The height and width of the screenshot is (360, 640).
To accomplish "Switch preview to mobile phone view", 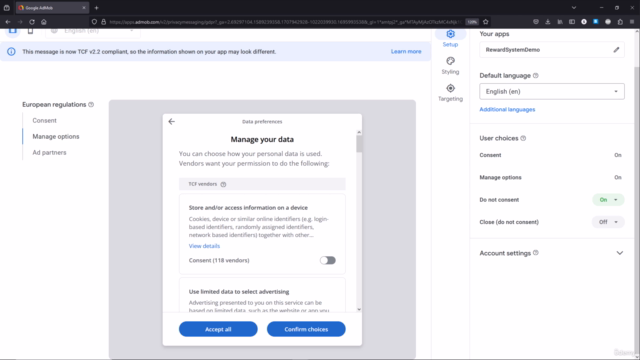I will click(30, 31).
